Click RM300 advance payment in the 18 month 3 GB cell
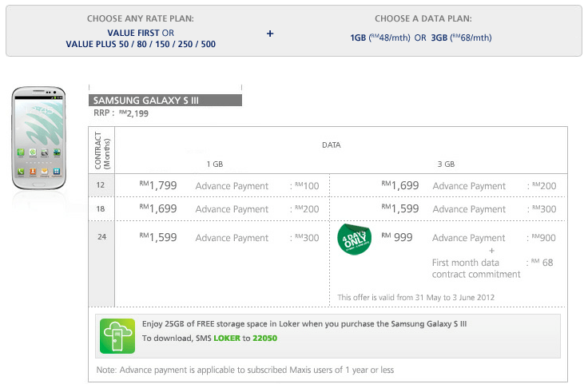Image resolution: width=588 pixels, height=392 pixels. 544,209
